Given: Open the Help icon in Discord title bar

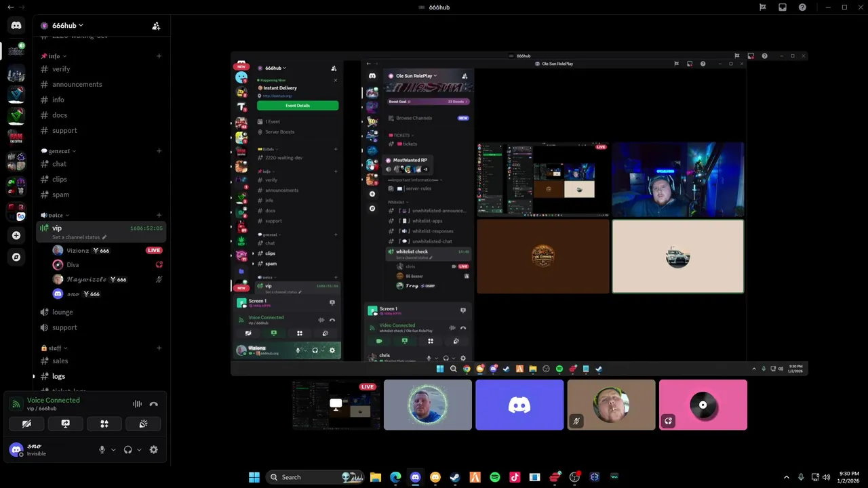Looking at the screenshot, I should 802,7.
